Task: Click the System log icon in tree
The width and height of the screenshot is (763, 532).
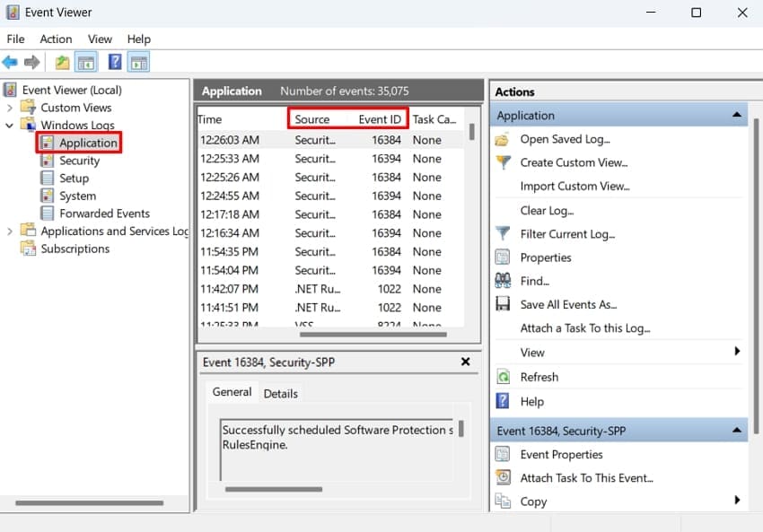Action: [48, 196]
